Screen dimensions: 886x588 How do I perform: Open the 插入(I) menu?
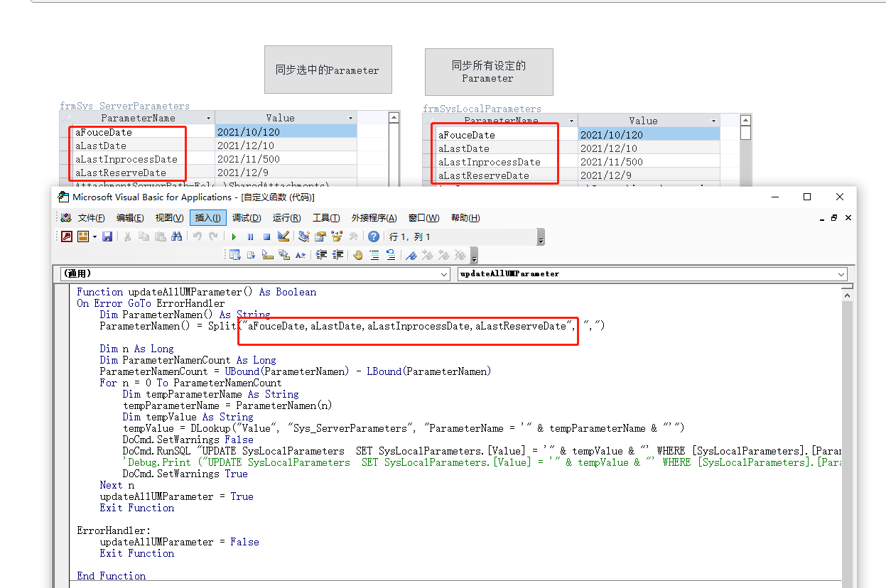pyautogui.click(x=207, y=218)
